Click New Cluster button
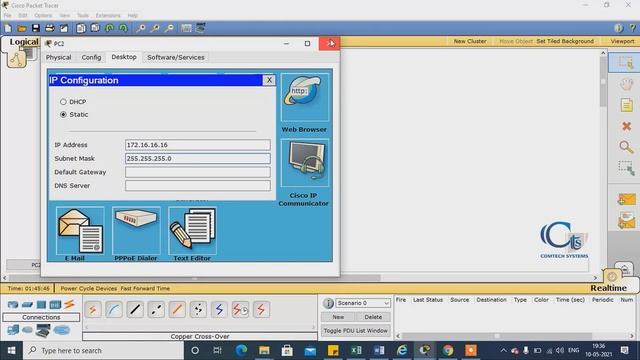Viewport: 640px width, 360px height. pos(470,41)
